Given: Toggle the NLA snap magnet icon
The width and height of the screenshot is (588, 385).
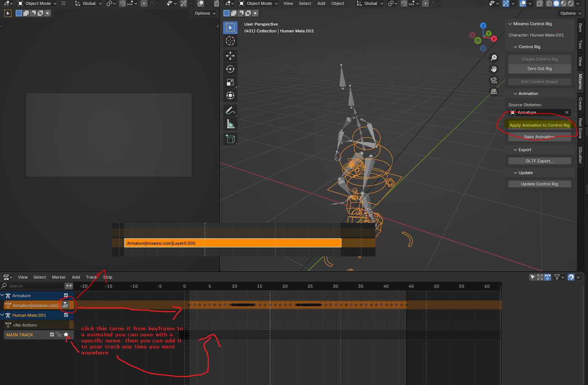Looking at the screenshot, I should (x=571, y=277).
